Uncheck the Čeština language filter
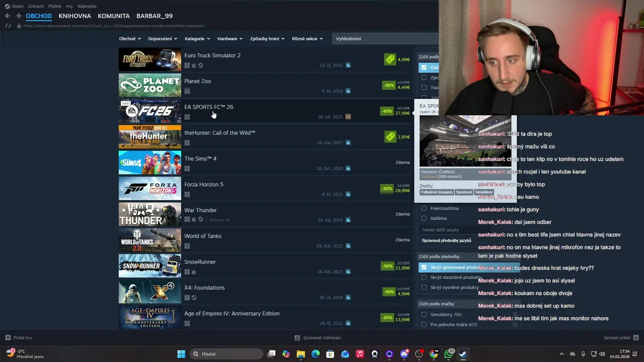 click(x=424, y=67)
